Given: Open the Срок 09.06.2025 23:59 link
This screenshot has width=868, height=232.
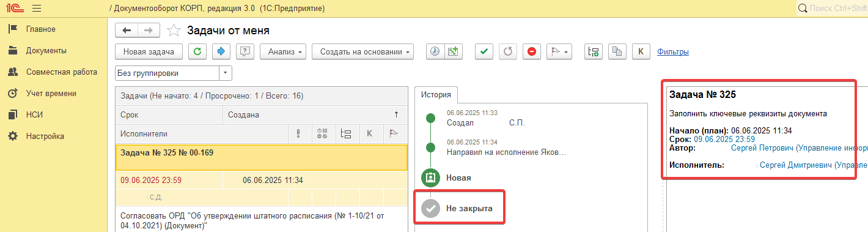Looking at the screenshot, I should point(724,139).
